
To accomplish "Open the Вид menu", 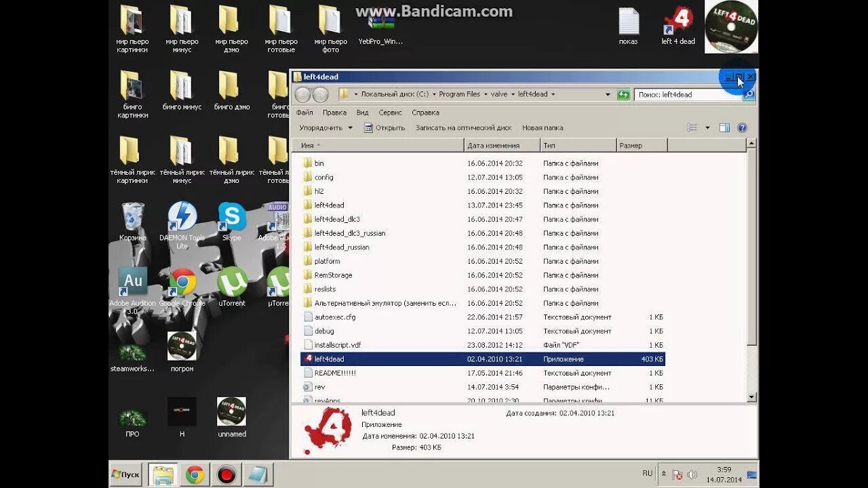I will (364, 113).
